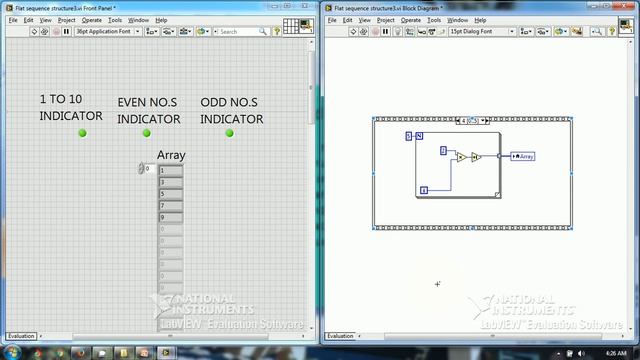The width and height of the screenshot is (640, 360).
Task: Open Tools menu in Block Diagram
Action: (x=434, y=20)
